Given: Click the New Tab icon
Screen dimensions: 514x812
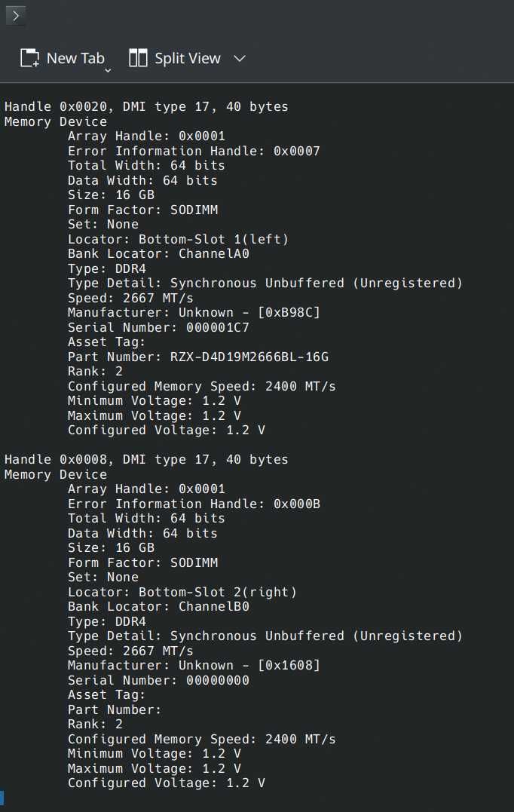Looking at the screenshot, I should click(29, 58).
